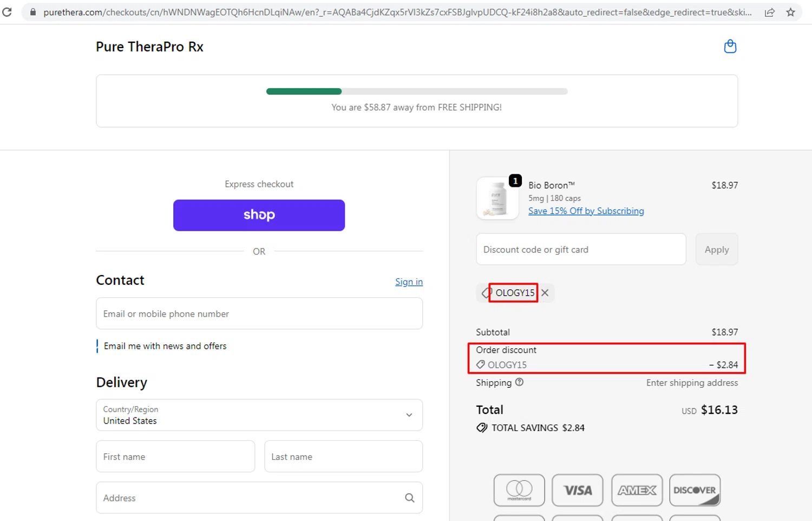The width and height of the screenshot is (812, 521).
Task: Click the browser URL address bar
Action: click(398, 12)
